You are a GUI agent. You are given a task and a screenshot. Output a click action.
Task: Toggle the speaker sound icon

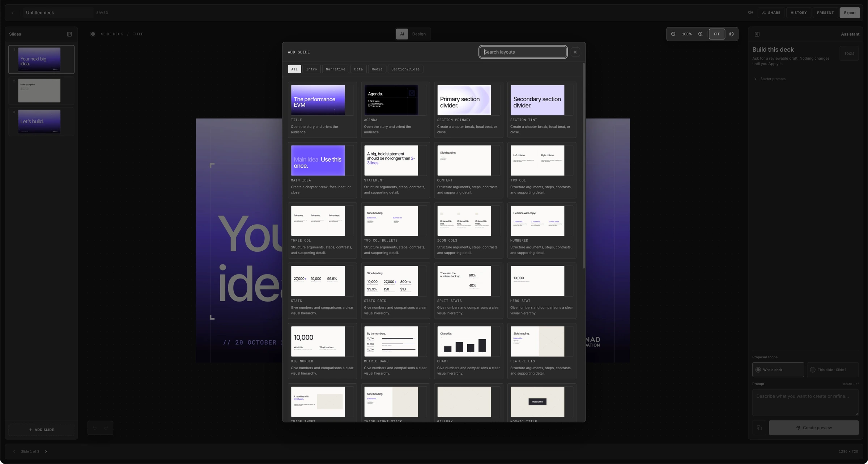pyautogui.click(x=750, y=12)
